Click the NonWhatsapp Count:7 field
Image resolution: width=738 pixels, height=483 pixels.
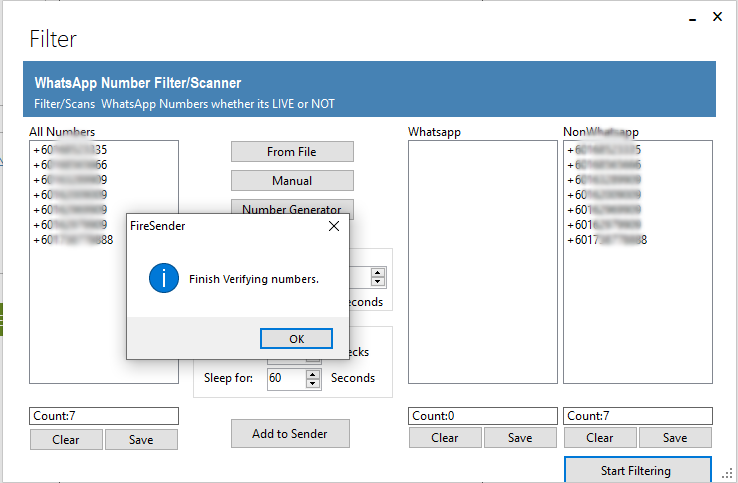[x=638, y=416]
